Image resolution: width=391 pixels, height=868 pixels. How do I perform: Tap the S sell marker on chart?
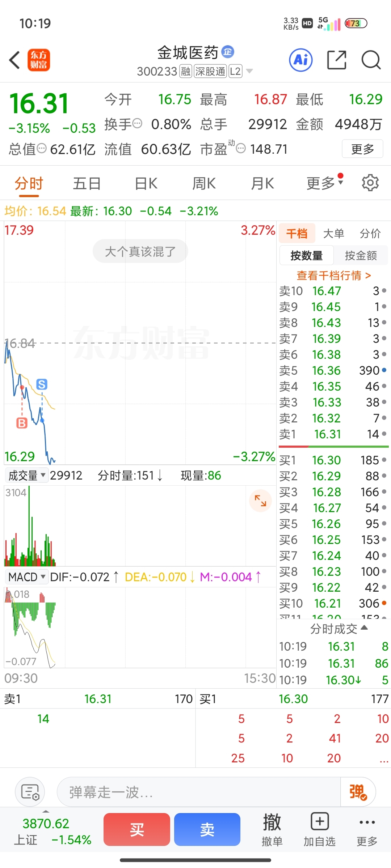click(x=42, y=384)
